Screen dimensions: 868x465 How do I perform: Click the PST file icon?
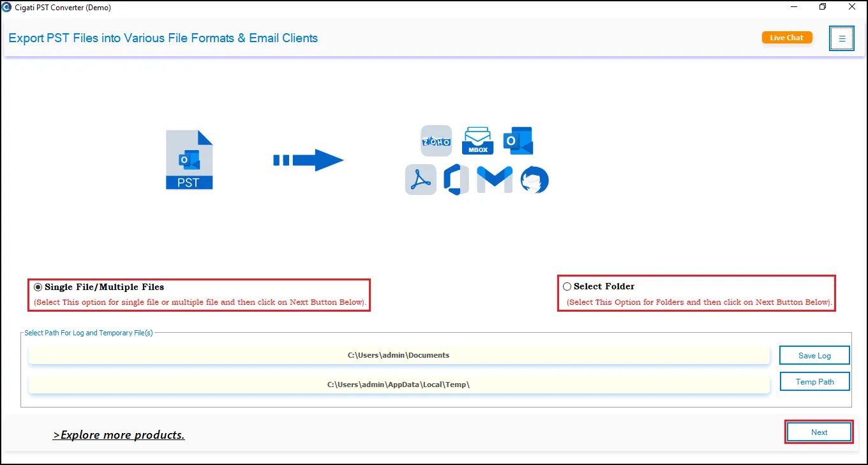pos(189,160)
